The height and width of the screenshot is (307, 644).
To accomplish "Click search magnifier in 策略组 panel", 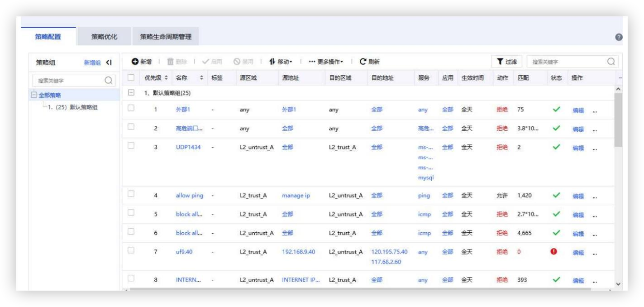I will click(108, 81).
